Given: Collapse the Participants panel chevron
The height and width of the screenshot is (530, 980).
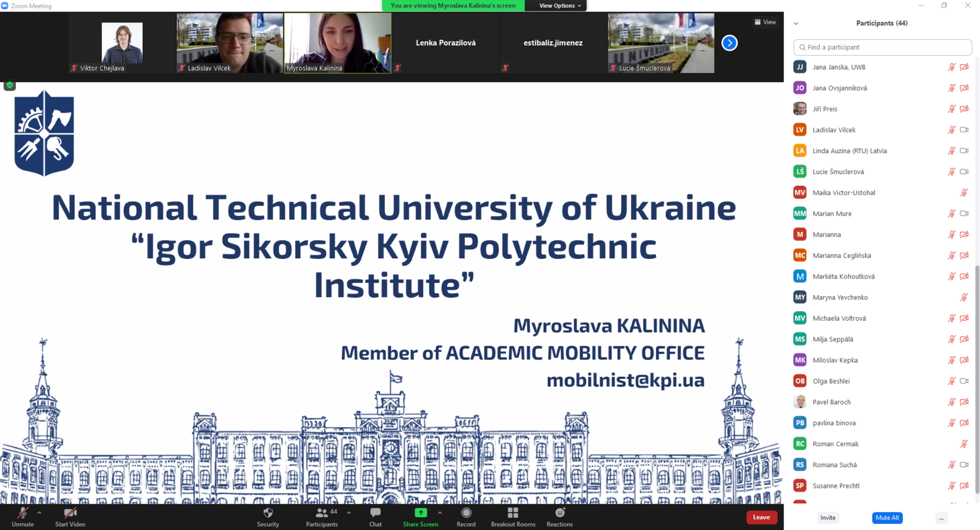Looking at the screenshot, I should 796,23.
